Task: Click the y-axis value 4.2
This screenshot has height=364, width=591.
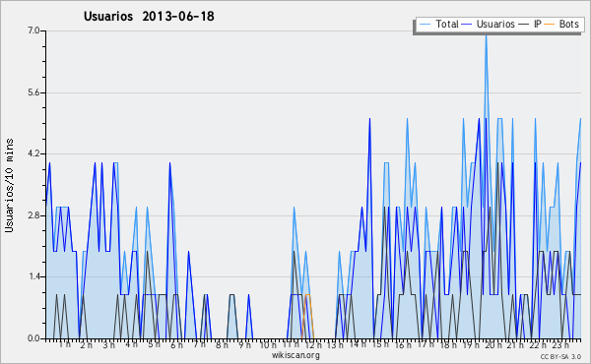Action: pyautogui.click(x=33, y=153)
